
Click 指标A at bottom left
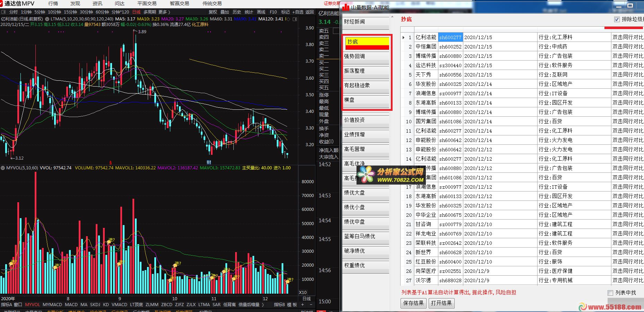pyautogui.click(x=7, y=305)
